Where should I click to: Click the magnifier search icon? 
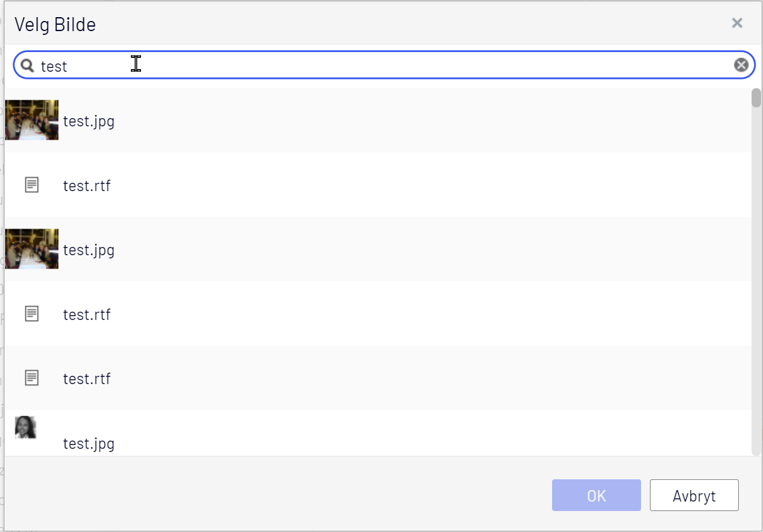(x=27, y=65)
